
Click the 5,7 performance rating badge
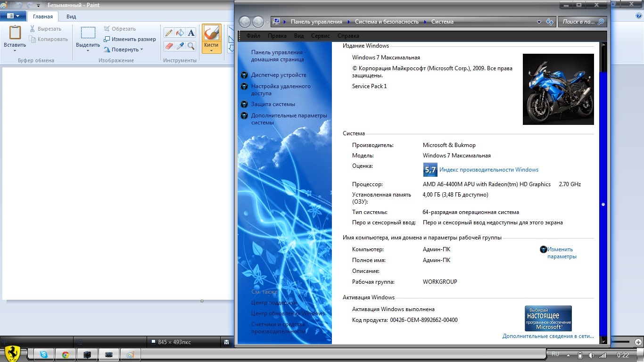[x=430, y=170]
